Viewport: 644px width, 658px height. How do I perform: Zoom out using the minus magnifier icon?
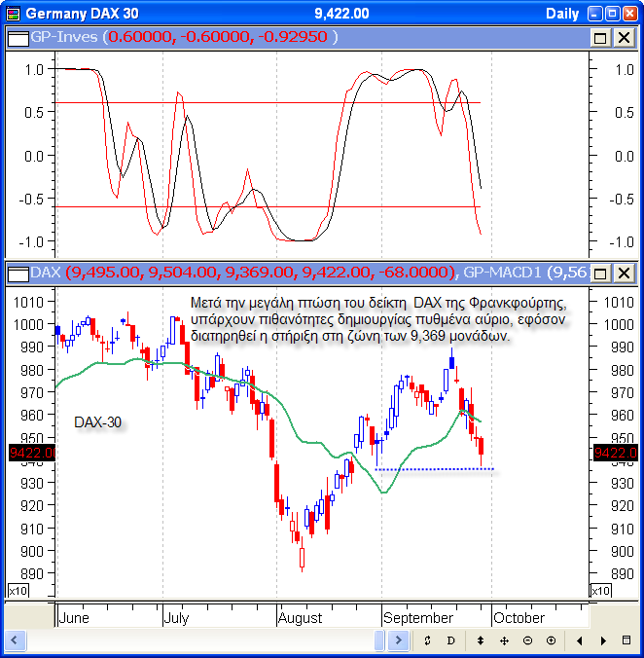527,640
